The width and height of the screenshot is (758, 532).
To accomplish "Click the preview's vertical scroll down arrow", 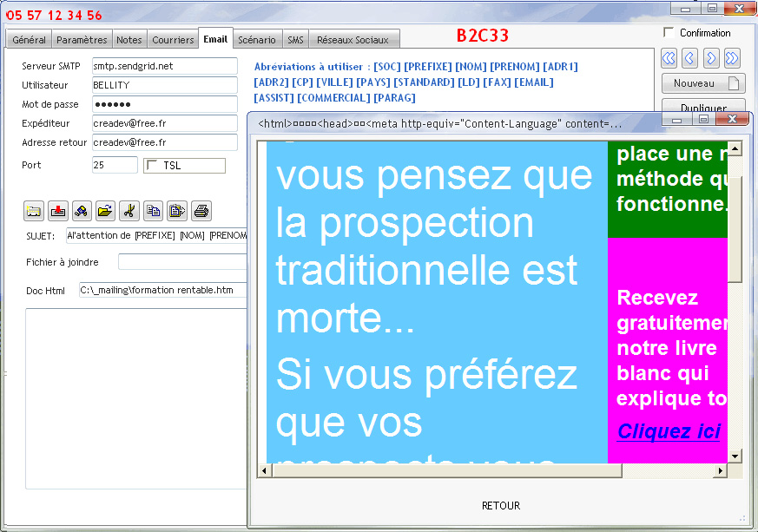I will 735,456.
